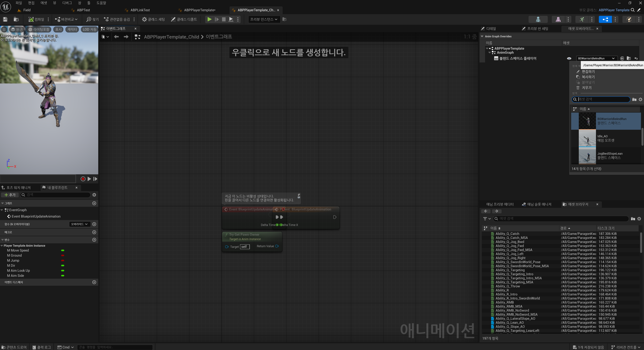Click the reset-to-default arrow for blend space override
This screenshot has width=644, height=350.
coord(636,58)
